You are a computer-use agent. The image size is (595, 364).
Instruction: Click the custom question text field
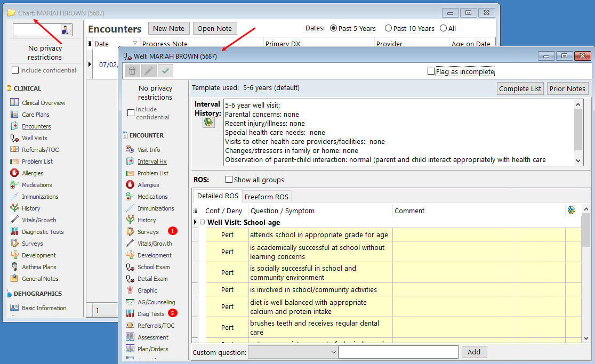coord(398,352)
